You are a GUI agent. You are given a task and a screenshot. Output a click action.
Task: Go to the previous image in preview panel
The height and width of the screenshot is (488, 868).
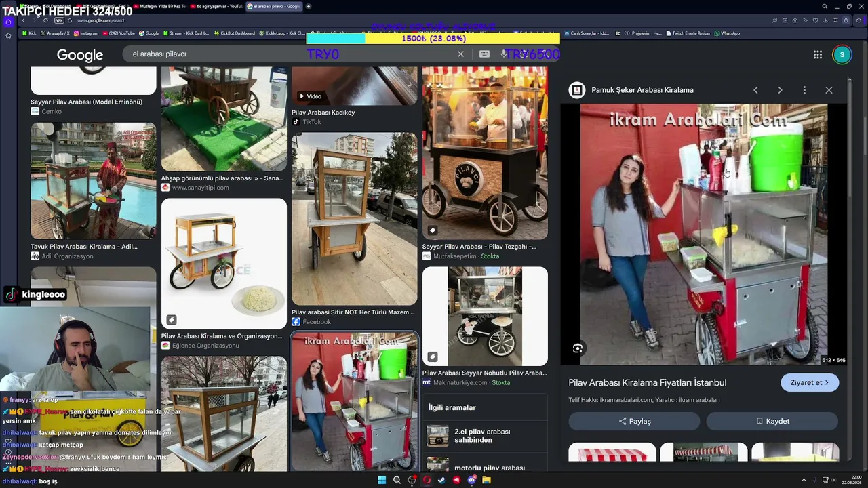tap(755, 90)
